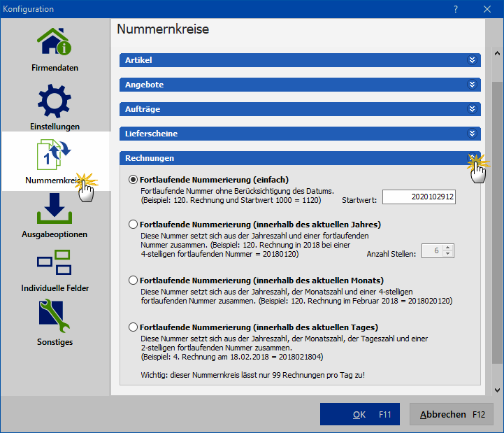Open Ausgabeoptionen download icon

click(x=55, y=209)
